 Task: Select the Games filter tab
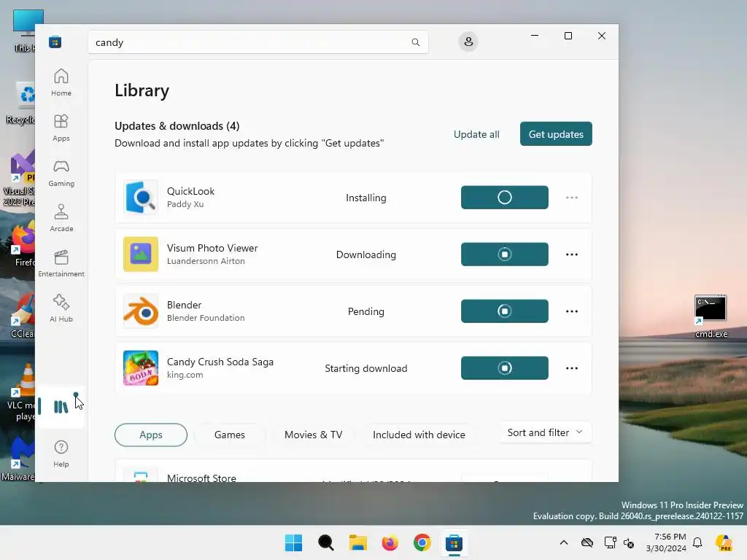point(230,435)
